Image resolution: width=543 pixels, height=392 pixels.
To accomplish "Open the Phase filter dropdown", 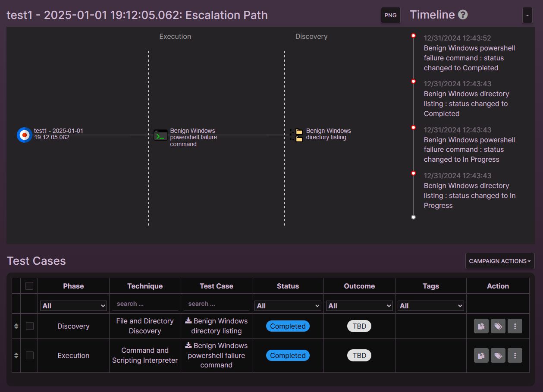I will (x=73, y=306).
